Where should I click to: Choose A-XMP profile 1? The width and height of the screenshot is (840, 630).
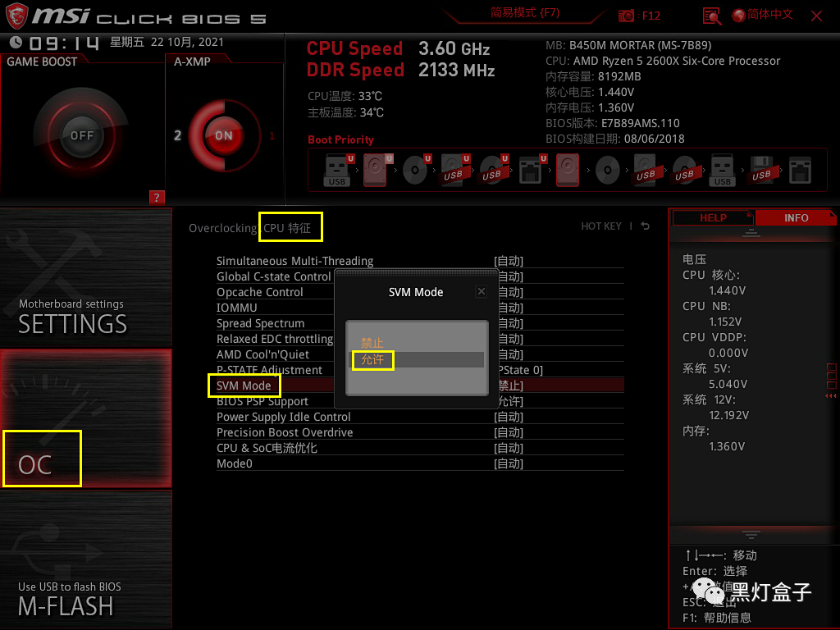pyautogui.click(x=272, y=136)
